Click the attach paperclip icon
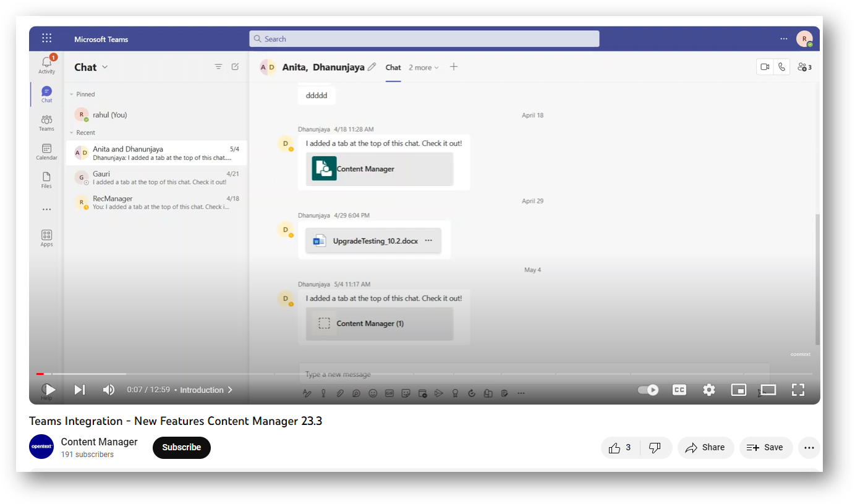This screenshot has width=855, height=504. [x=340, y=393]
